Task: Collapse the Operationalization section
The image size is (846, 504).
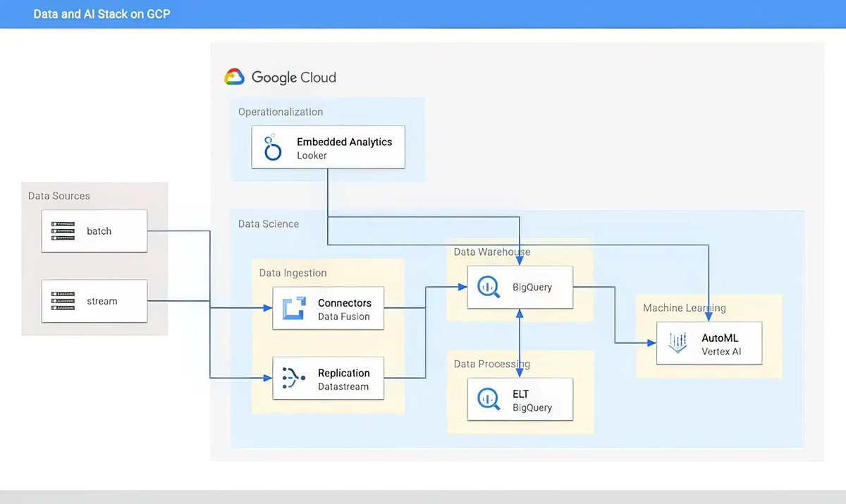Action: point(281,111)
